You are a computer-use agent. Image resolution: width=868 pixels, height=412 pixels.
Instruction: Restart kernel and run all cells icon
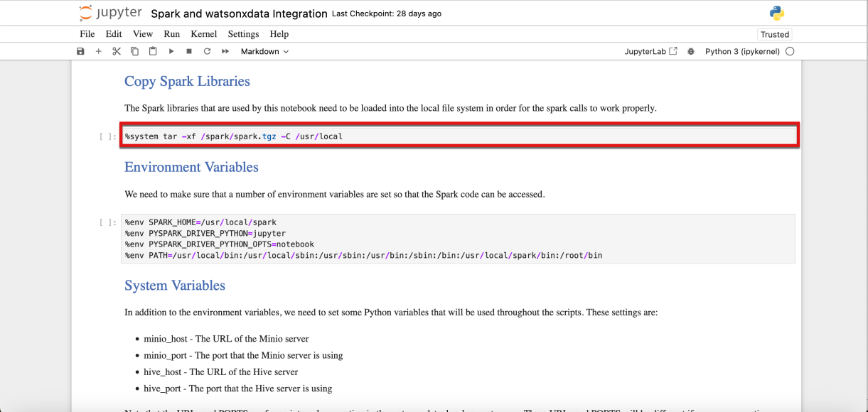(x=225, y=51)
